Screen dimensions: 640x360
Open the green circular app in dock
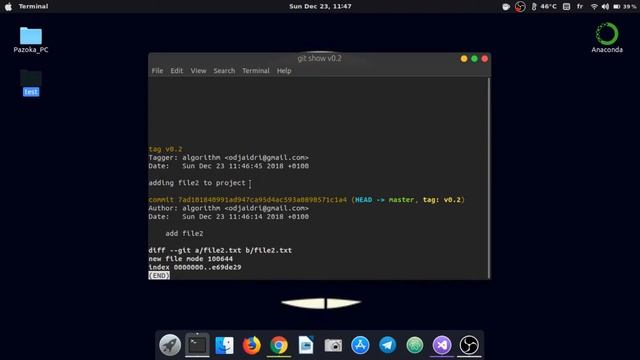(x=415, y=345)
